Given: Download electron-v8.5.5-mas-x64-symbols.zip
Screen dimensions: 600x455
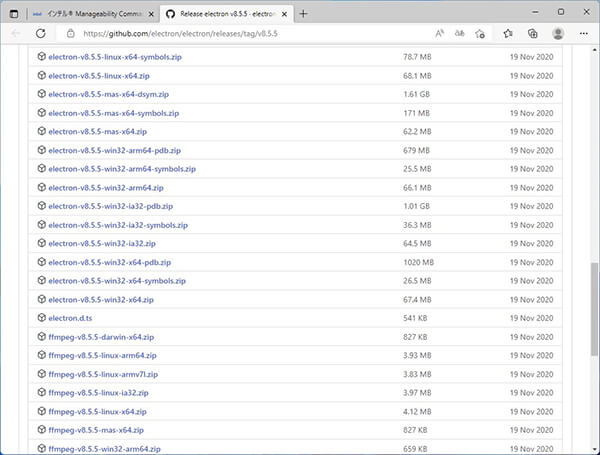Looking at the screenshot, I should pos(114,113).
